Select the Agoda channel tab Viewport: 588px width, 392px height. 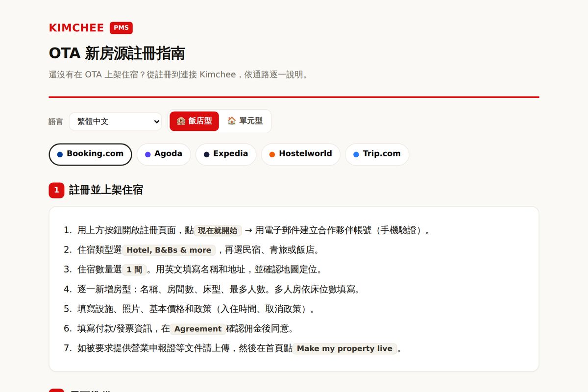coord(164,154)
